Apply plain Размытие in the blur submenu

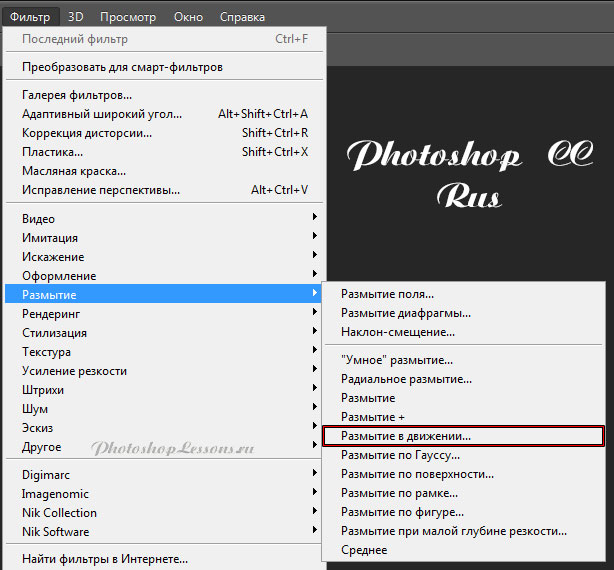463,398
